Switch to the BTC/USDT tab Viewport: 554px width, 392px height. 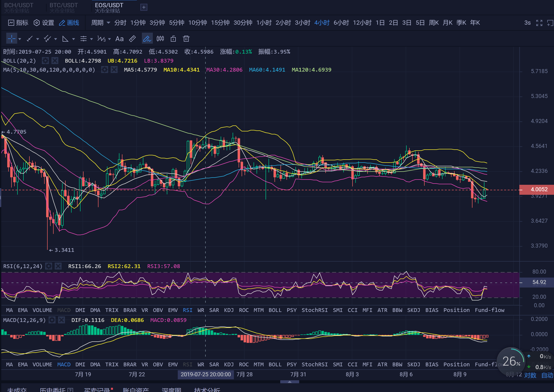point(64,7)
